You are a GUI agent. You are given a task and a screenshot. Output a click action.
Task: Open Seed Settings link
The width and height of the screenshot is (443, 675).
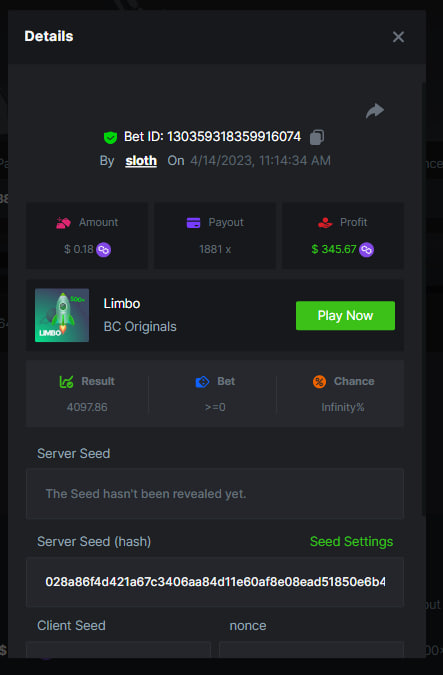(351, 542)
